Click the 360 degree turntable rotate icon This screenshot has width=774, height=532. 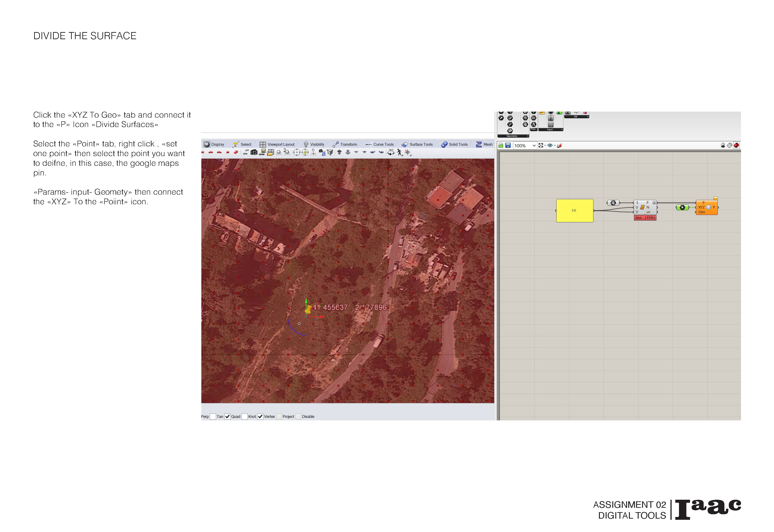click(x=391, y=152)
